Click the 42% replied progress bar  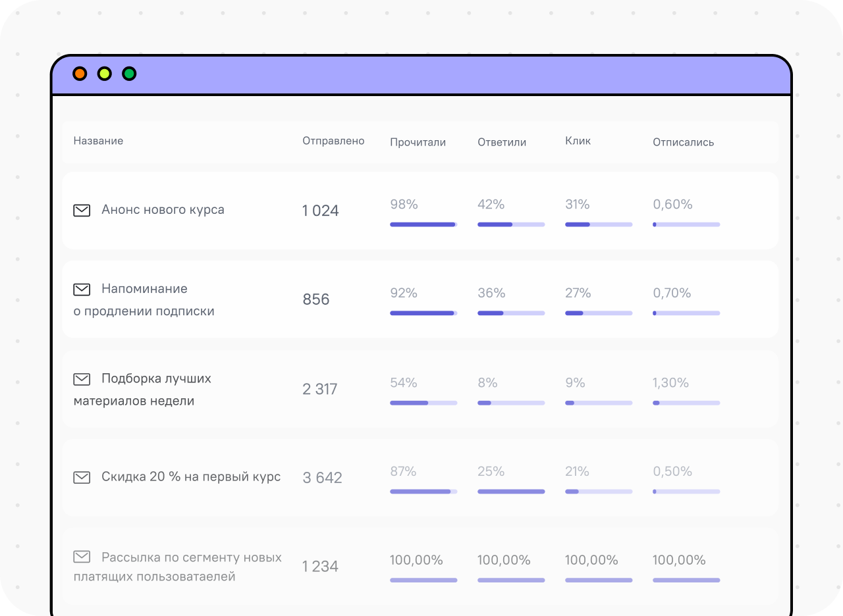[x=511, y=224]
